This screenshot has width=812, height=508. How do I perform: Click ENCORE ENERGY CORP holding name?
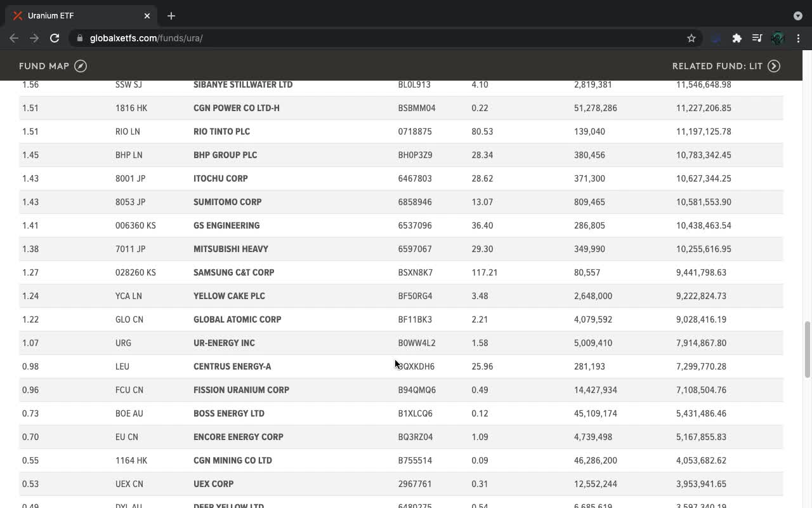pos(239,437)
